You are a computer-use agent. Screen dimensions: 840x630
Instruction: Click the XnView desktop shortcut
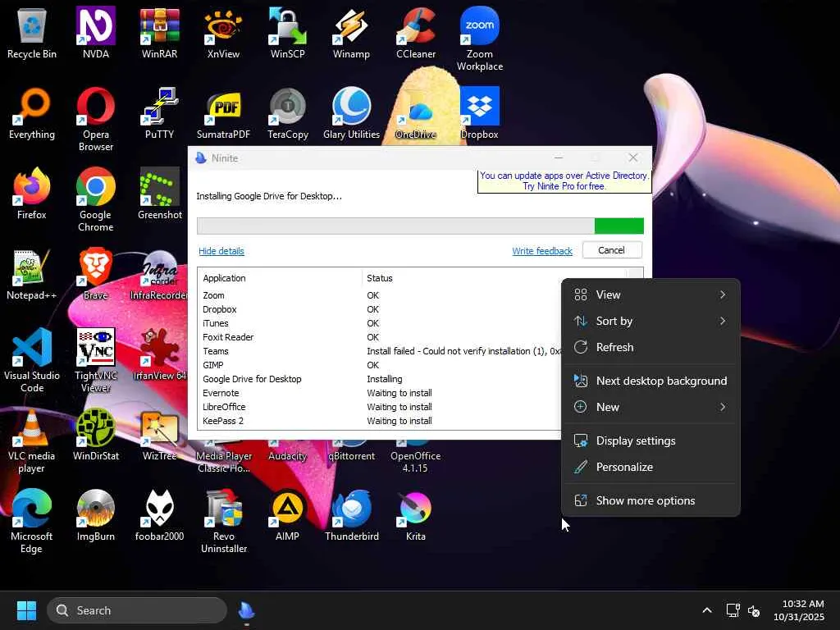coord(223,33)
